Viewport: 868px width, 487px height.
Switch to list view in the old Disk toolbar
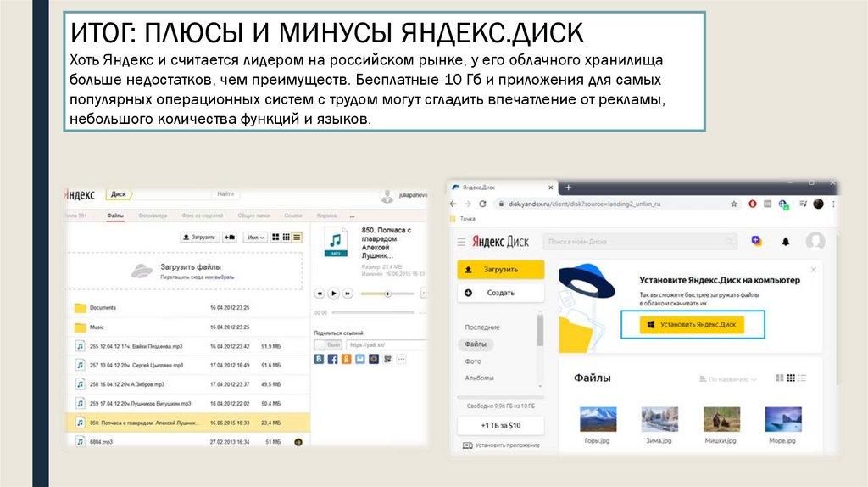pyautogui.click(x=297, y=238)
